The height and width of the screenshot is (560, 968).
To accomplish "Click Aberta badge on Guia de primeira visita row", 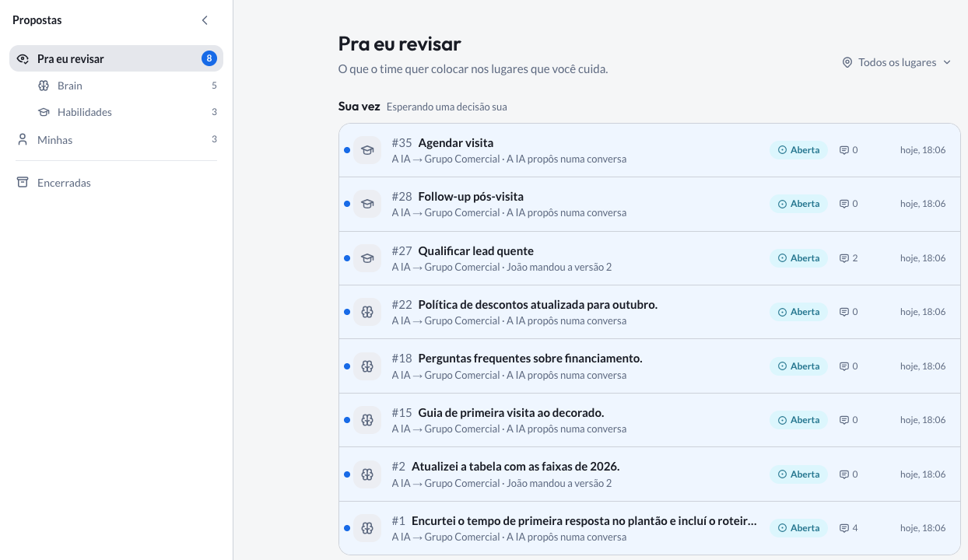I will tap(798, 420).
